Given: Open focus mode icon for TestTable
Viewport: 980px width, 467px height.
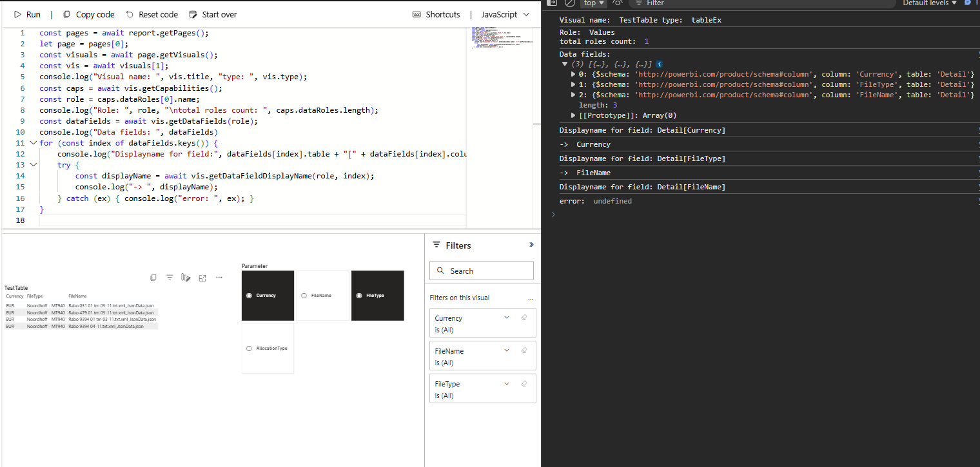Looking at the screenshot, I should pos(202,278).
